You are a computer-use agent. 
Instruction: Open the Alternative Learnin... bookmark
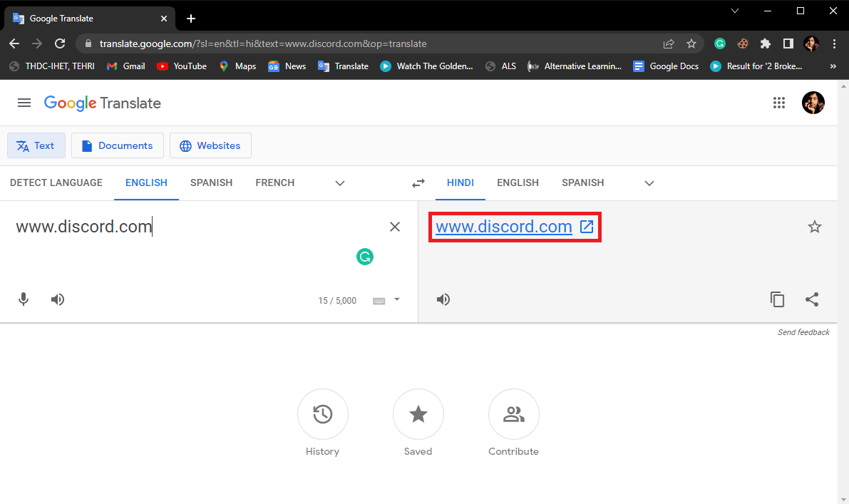[x=575, y=66]
